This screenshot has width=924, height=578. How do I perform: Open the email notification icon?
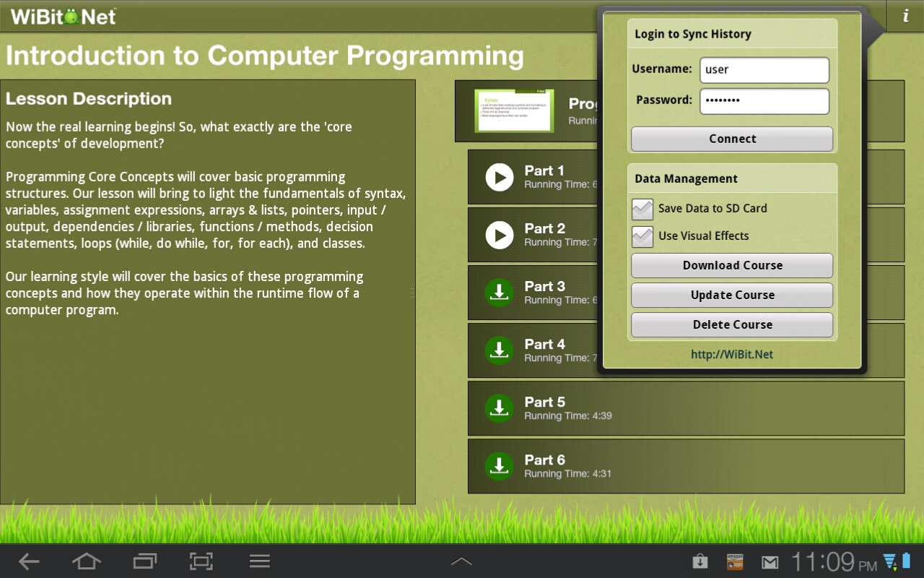[x=770, y=561]
